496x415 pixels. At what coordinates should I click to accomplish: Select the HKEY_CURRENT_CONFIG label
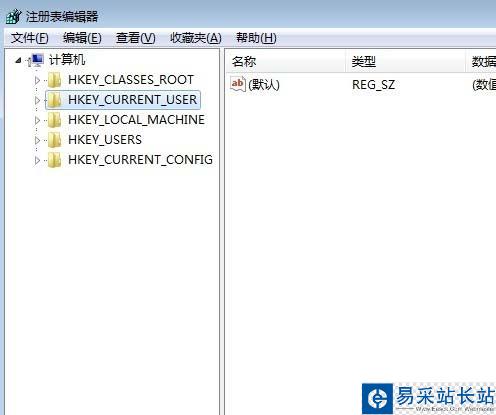click(140, 160)
